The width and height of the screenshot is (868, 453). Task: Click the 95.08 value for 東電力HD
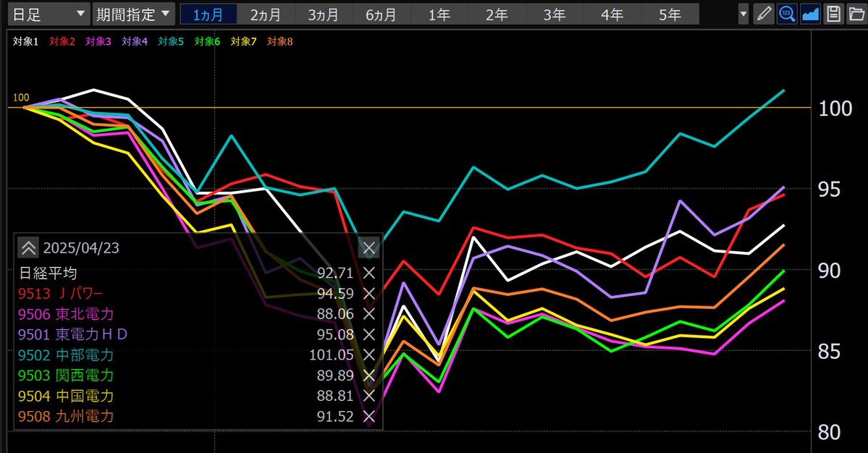point(335,334)
